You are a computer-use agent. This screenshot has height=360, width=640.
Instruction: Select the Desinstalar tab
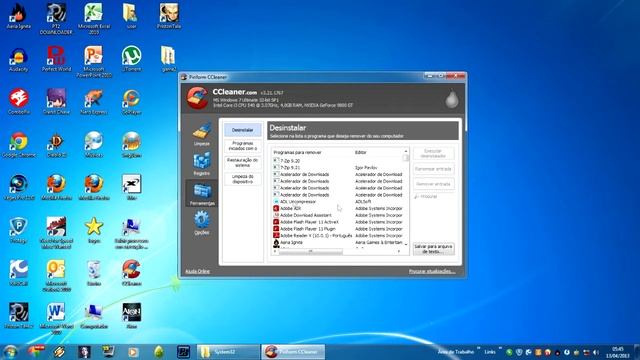[242, 130]
